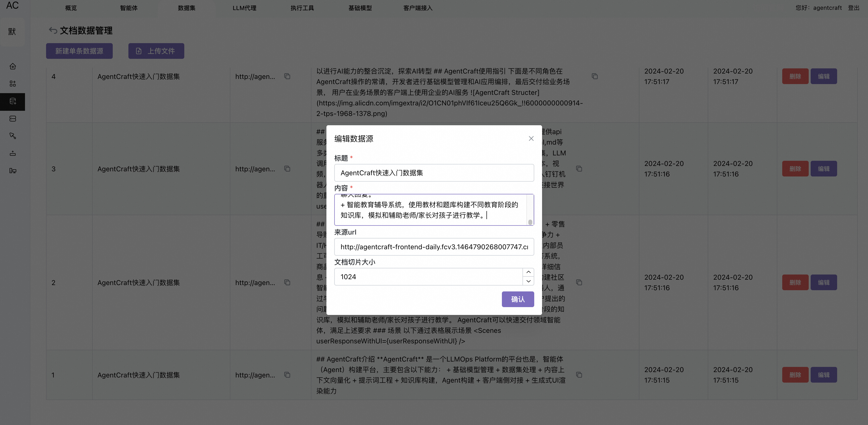Viewport: 868px width, 425px height.
Task: Click the client access sidebar icon
Action: 13,171
